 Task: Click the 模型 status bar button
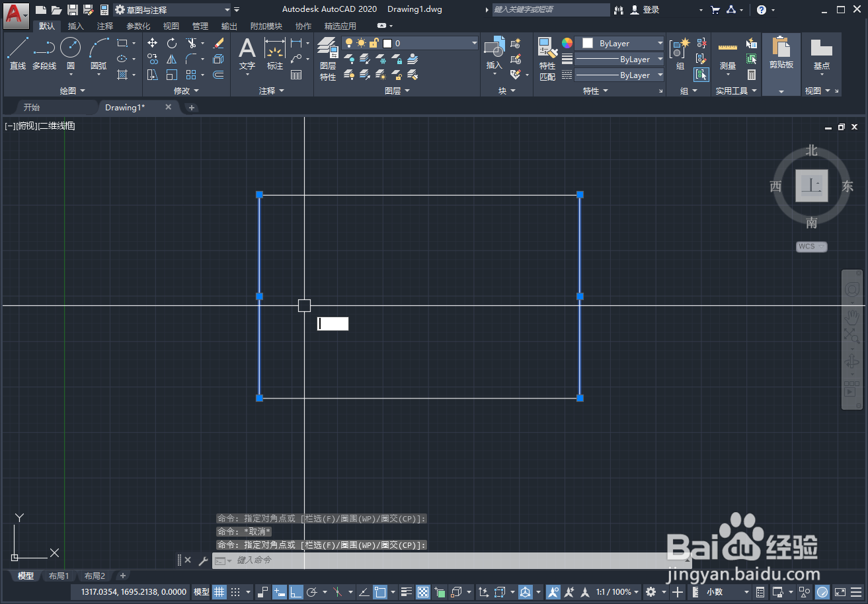(202, 592)
